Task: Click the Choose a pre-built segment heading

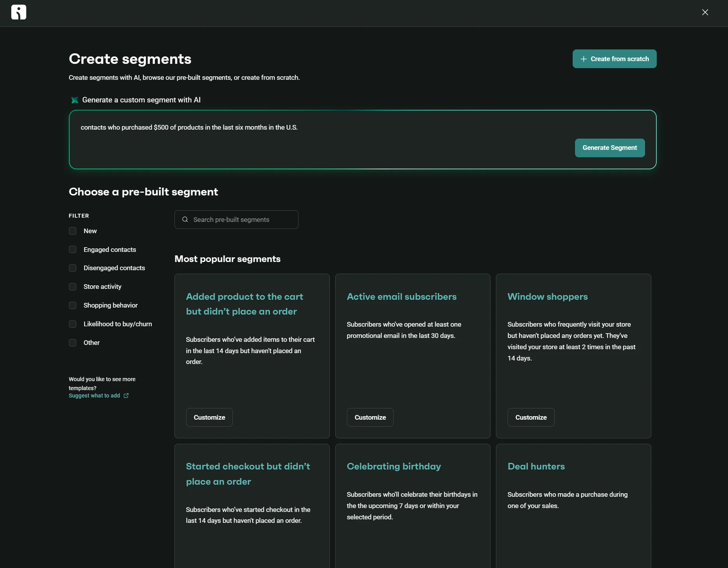Action: point(143,192)
